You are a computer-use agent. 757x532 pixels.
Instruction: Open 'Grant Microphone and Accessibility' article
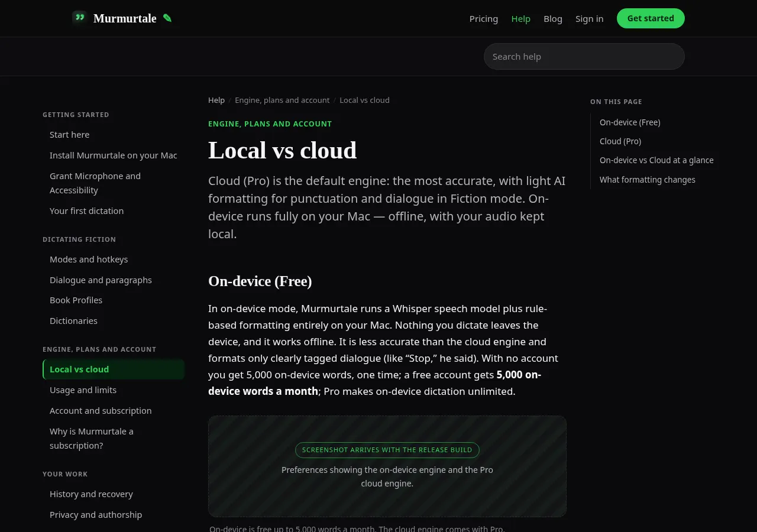click(x=114, y=183)
